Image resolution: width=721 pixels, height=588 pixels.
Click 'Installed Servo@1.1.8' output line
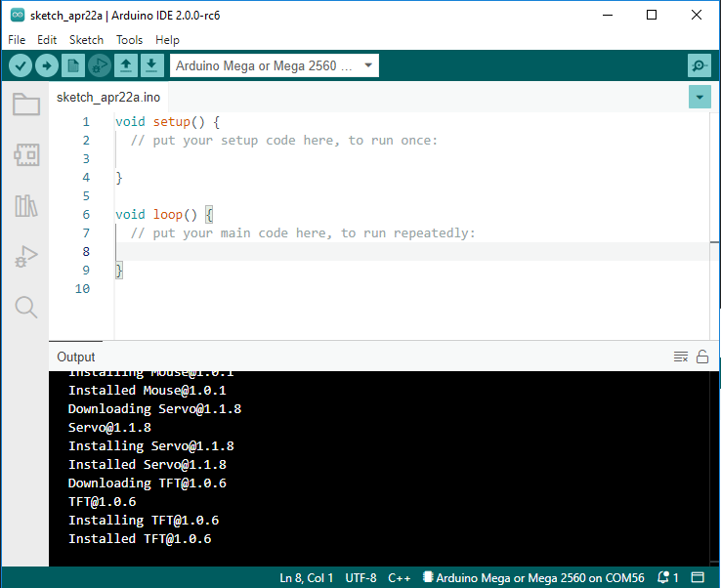148,464
